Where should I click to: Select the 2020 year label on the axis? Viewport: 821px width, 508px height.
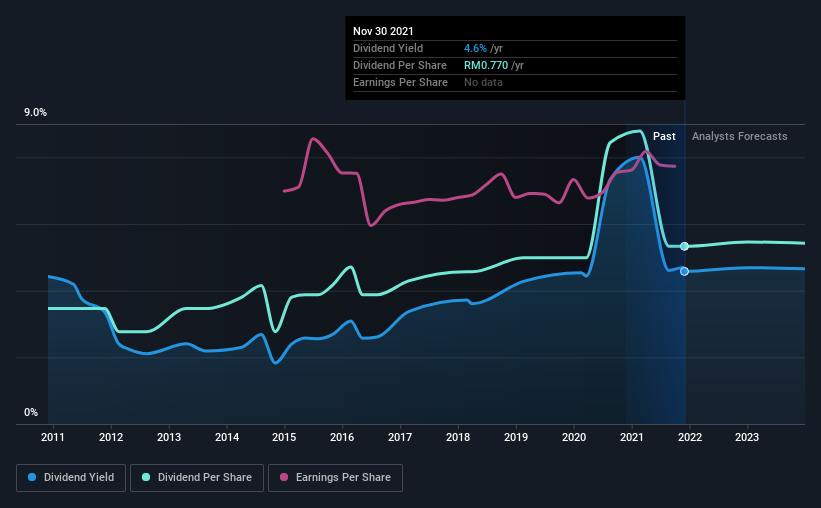574,437
